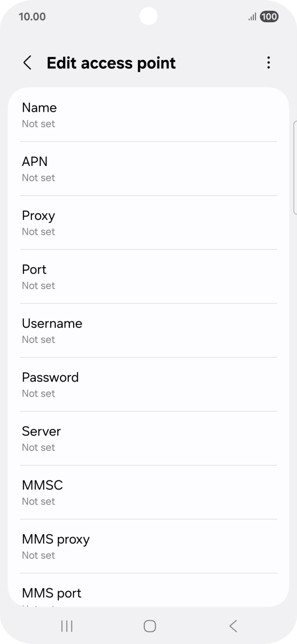Edit the Username entry
The height and width of the screenshot is (644, 297).
148,331
